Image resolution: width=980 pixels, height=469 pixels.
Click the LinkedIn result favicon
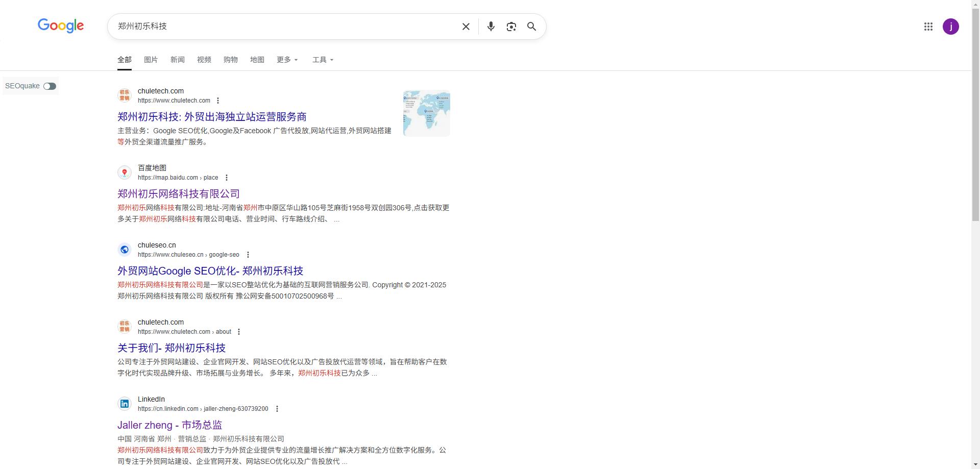pyautogui.click(x=124, y=403)
